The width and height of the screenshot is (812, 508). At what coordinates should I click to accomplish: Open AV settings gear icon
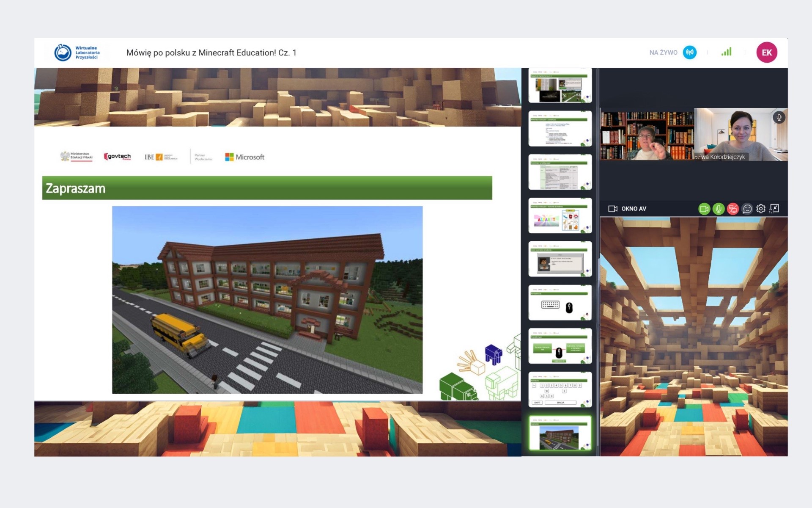tap(761, 209)
